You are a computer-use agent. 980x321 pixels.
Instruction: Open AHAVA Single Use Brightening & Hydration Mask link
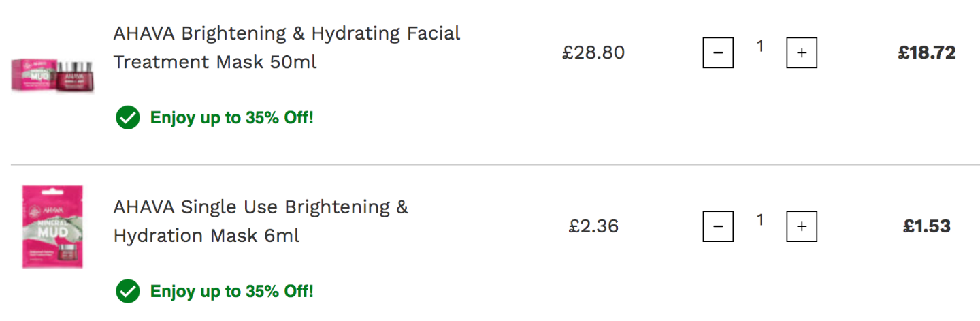[x=261, y=221]
